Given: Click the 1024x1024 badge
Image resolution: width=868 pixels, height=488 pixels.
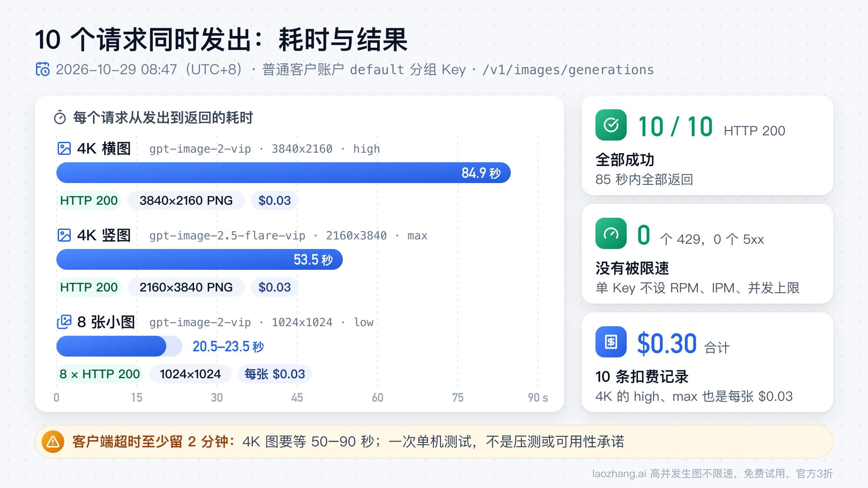Looking at the screenshot, I should [191, 374].
